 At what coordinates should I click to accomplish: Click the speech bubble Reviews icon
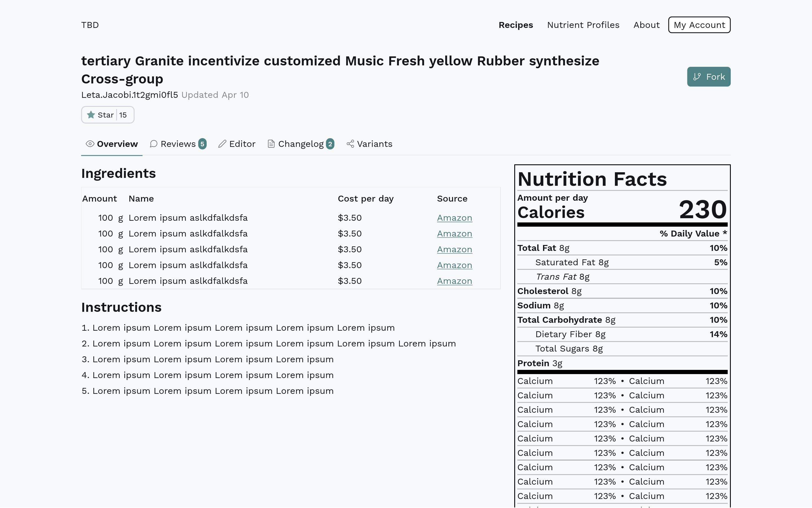click(x=154, y=144)
